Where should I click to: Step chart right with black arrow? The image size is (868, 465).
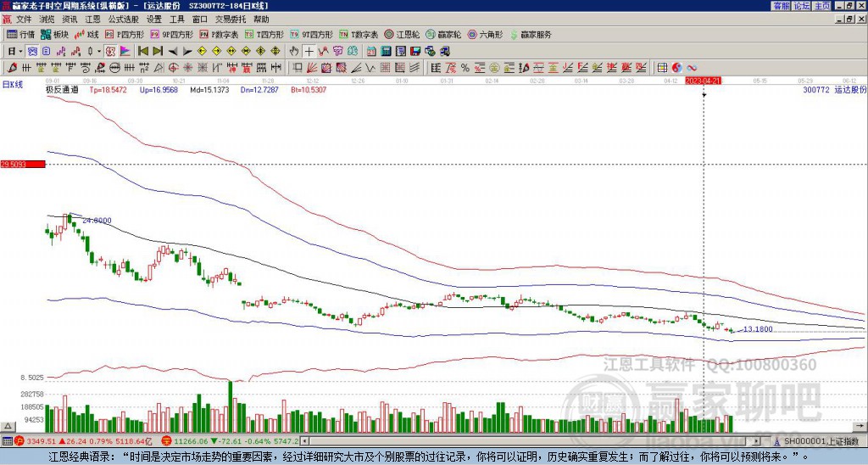(x=187, y=52)
